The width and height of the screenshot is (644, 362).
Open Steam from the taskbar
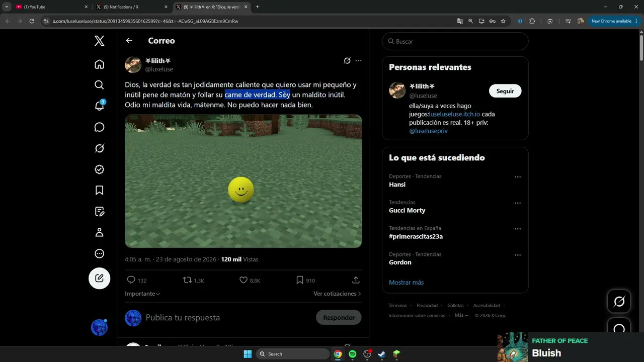click(382, 354)
